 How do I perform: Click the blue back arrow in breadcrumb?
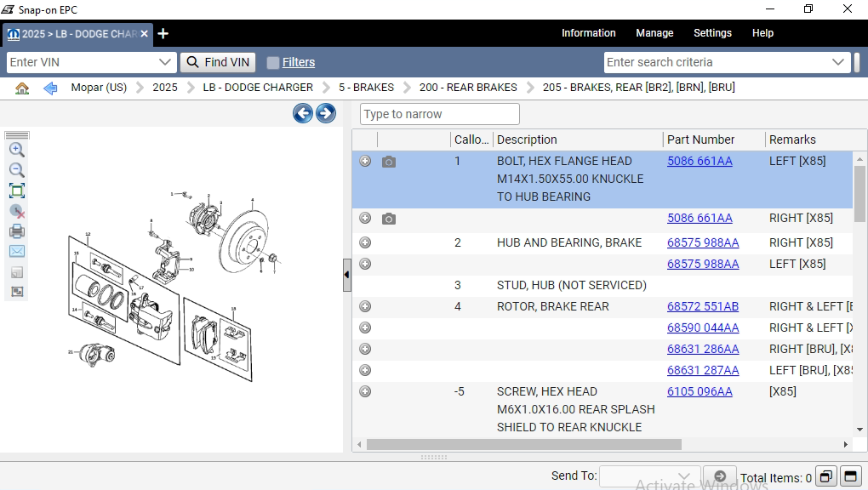tap(50, 88)
